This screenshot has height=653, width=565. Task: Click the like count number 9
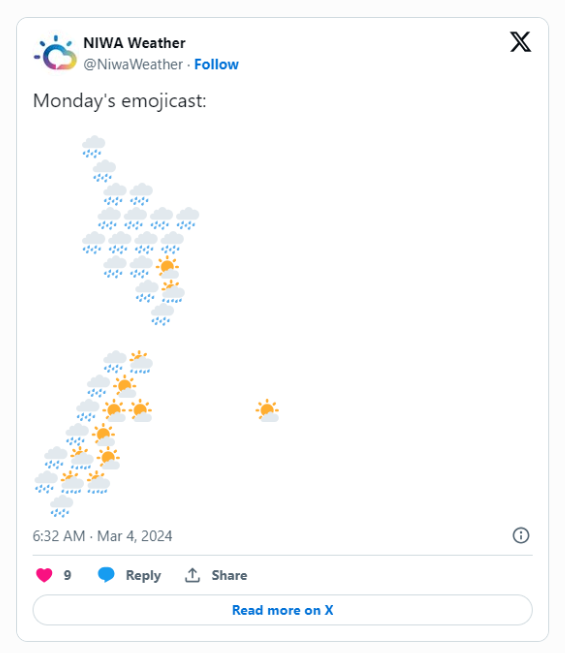(67, 575)
